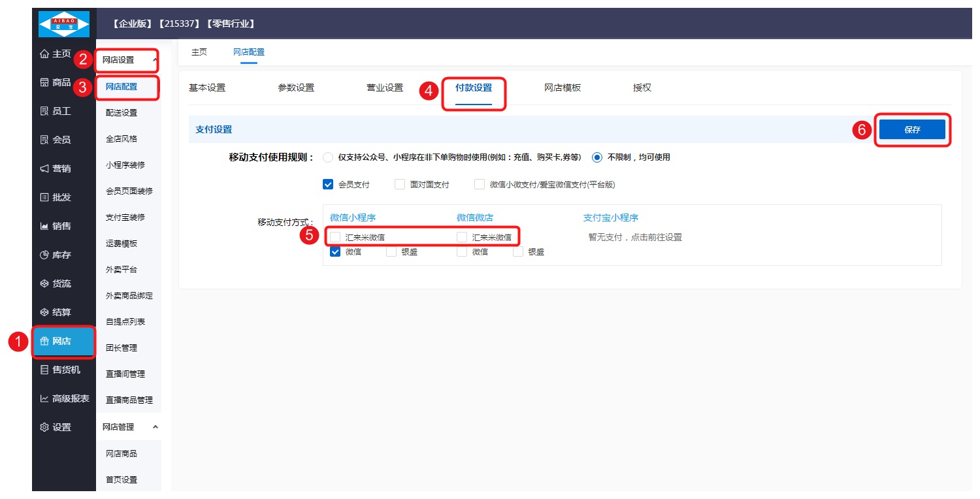
Task: Open 网店商品 in the submenu
Action: tap(122, 453)
